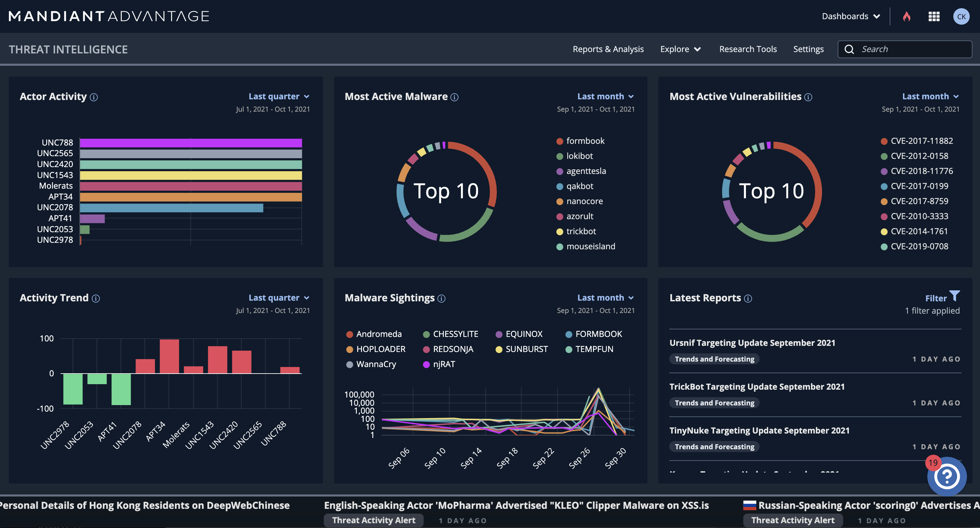Image resolution: width=980 pixels, height=528 pixels.
Task: Open Malware Sightings Last month dropdown
Action: [x=605, y=298]
